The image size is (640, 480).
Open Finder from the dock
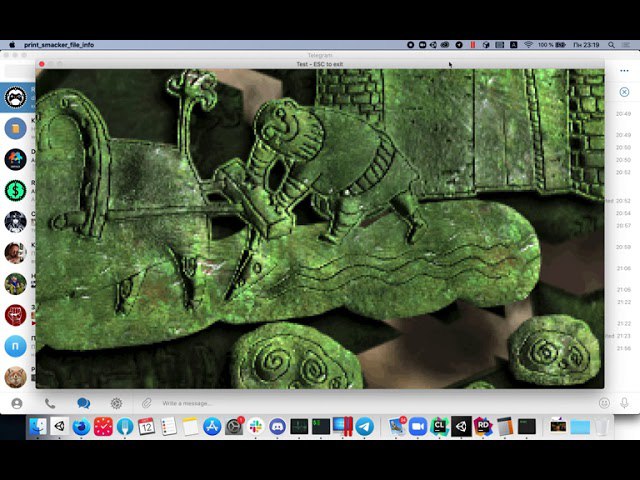pyautogui.click(x=38, y=427)
